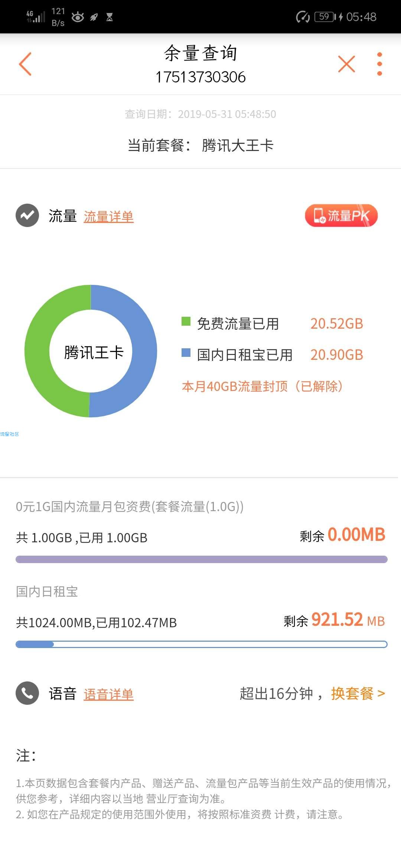Tap the voice phone icon
The height and width of the screenshot is (868, 401).
tap(27, 693)
